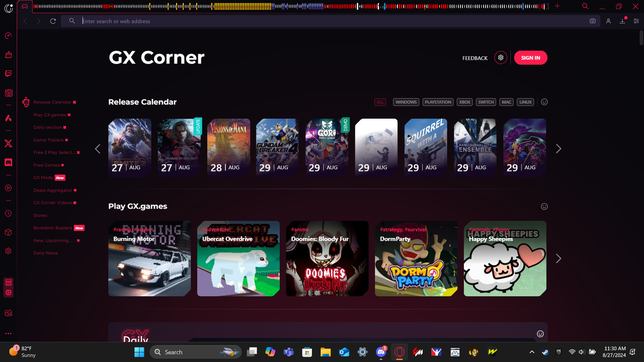Show previous Release Calendar games with left arrow
Viewport: 644px width, 362px height.
[x=98, y=149]
